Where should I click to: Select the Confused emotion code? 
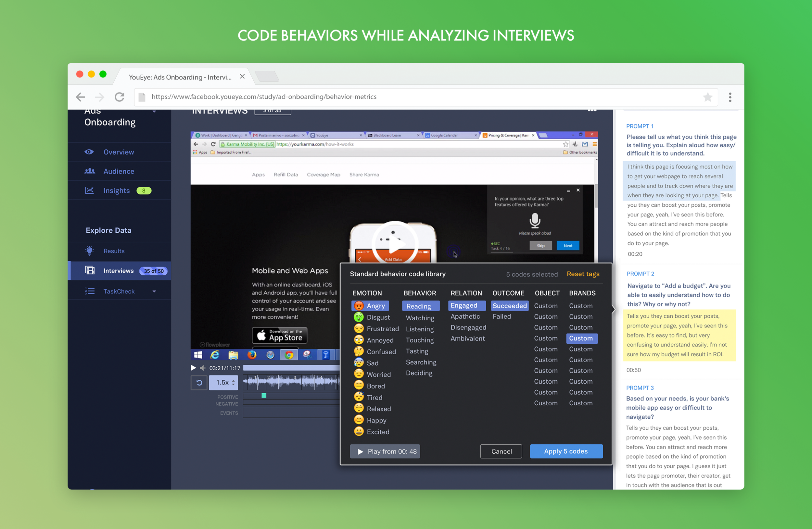coord(374,351)
